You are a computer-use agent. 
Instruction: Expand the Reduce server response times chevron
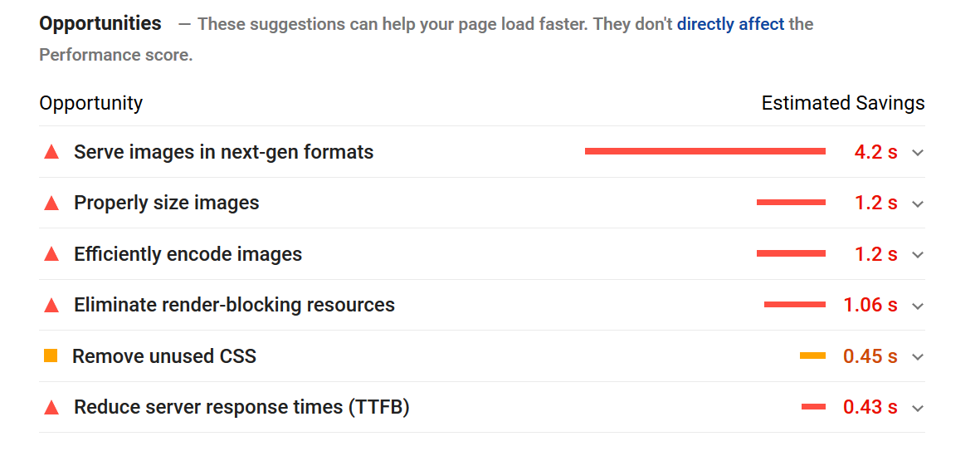coord(917,408)
